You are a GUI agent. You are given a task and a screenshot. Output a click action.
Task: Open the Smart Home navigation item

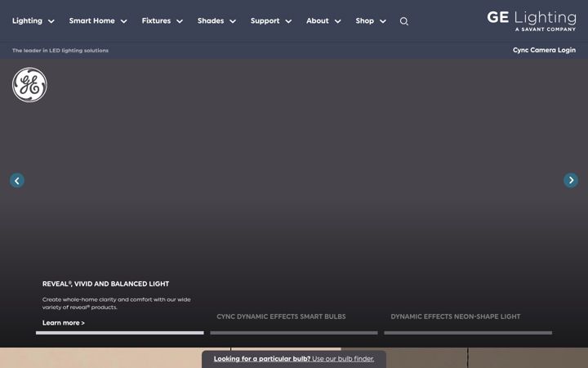(91, 21)
